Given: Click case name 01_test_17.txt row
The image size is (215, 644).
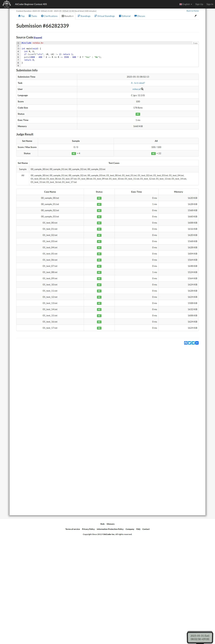Looking at the screenshot, I should click(x=50, y=328).
